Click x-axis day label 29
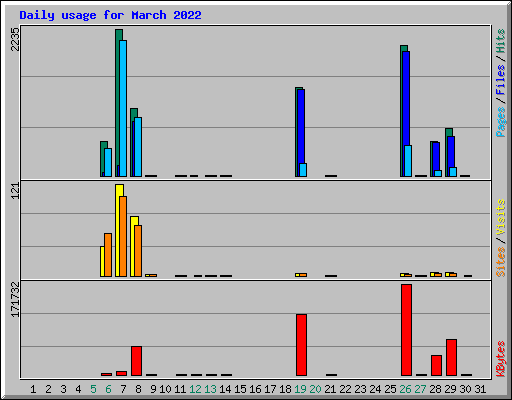 coord(450,389)
